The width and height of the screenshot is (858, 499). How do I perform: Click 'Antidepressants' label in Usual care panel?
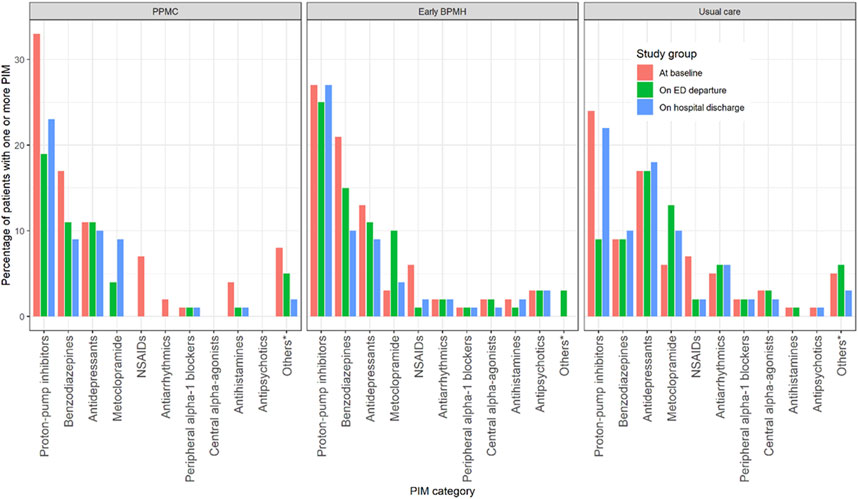coord(647,378)
